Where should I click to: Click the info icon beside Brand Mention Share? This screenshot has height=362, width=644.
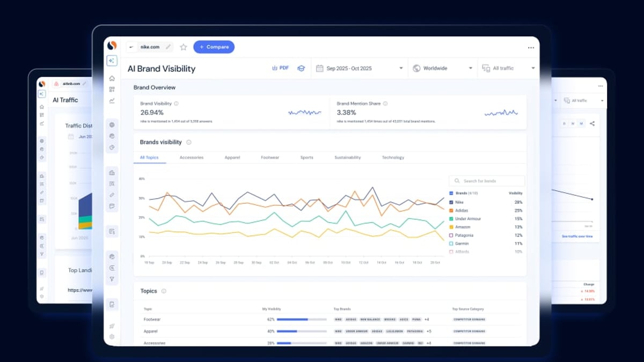(385, 104)
